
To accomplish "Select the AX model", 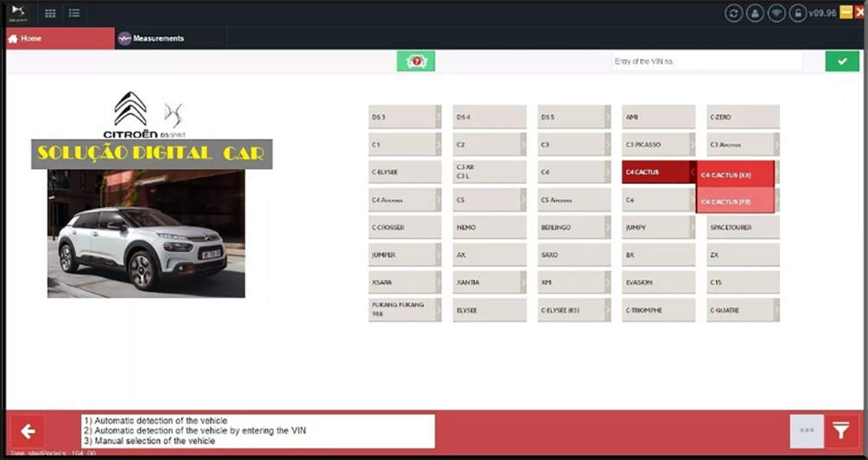I will (x=490, y=255).
